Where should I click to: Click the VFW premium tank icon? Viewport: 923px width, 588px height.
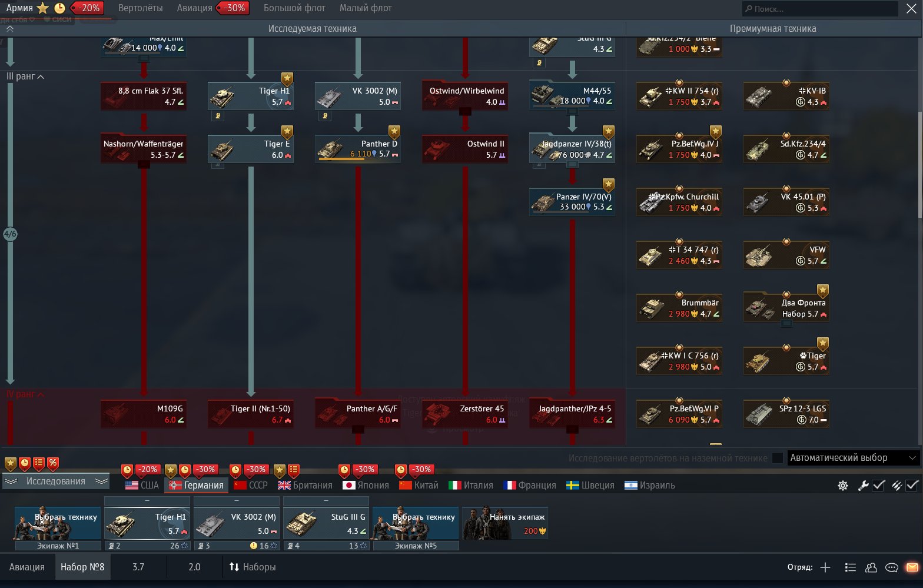759,255
